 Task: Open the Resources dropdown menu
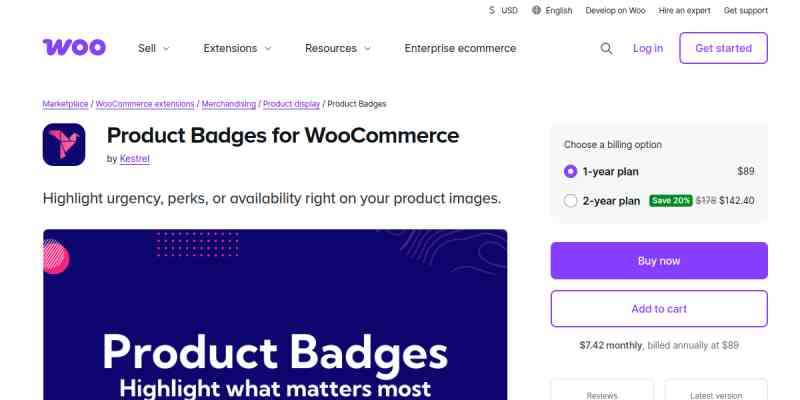[x=338, y=48]
